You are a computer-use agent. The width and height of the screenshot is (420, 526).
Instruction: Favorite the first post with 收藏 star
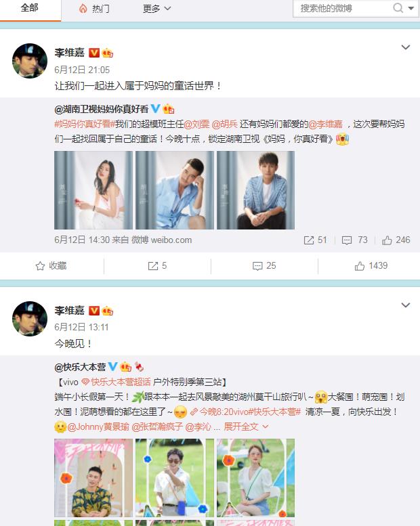[51, 265]
